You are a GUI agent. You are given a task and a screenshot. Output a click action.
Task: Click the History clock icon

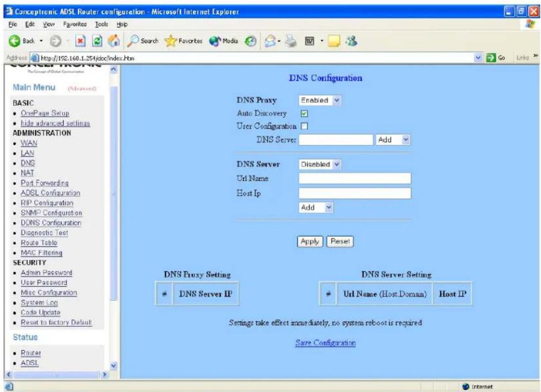tap(250, 42)
